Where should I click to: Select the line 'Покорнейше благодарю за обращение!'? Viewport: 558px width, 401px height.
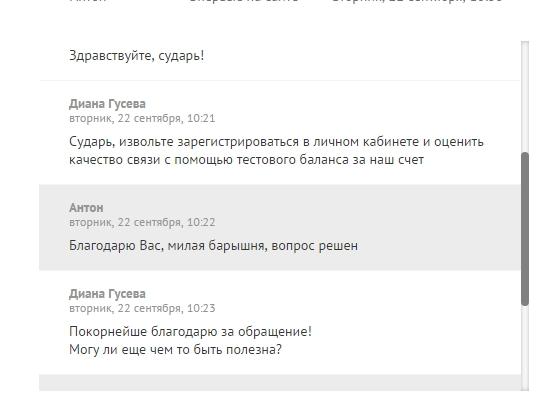(x=190, y=332)
